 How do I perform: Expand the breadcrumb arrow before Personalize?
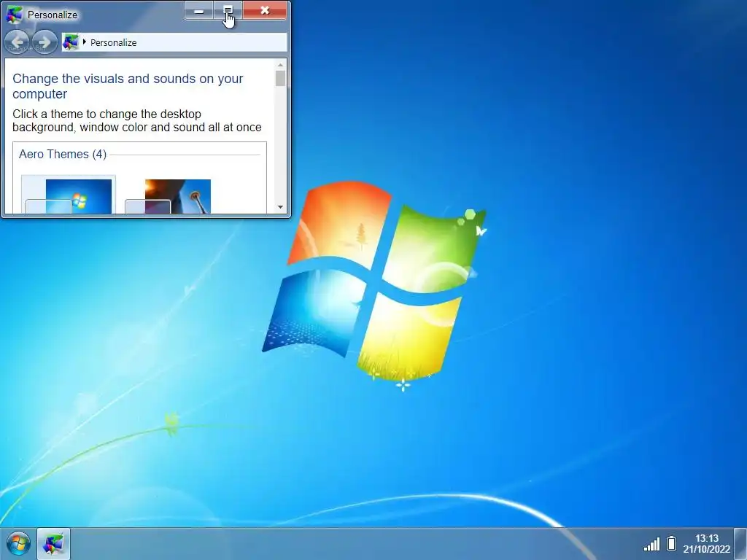[85, 42]
